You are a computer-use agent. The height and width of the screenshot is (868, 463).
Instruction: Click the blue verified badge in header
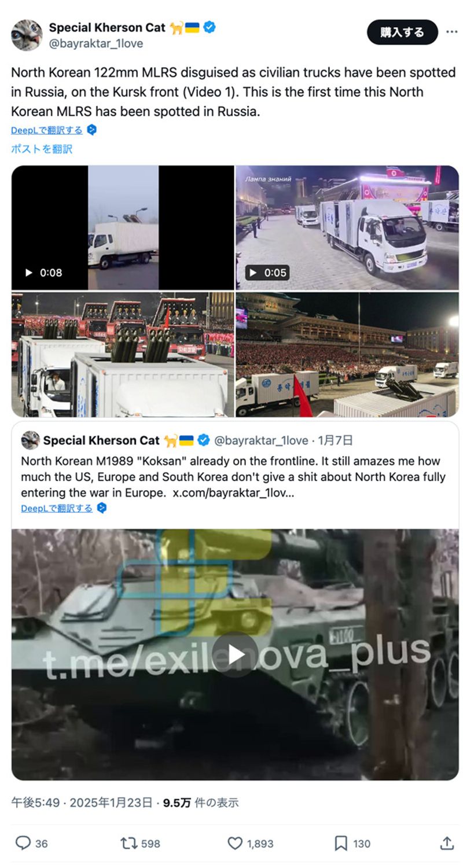pos(210,27)
